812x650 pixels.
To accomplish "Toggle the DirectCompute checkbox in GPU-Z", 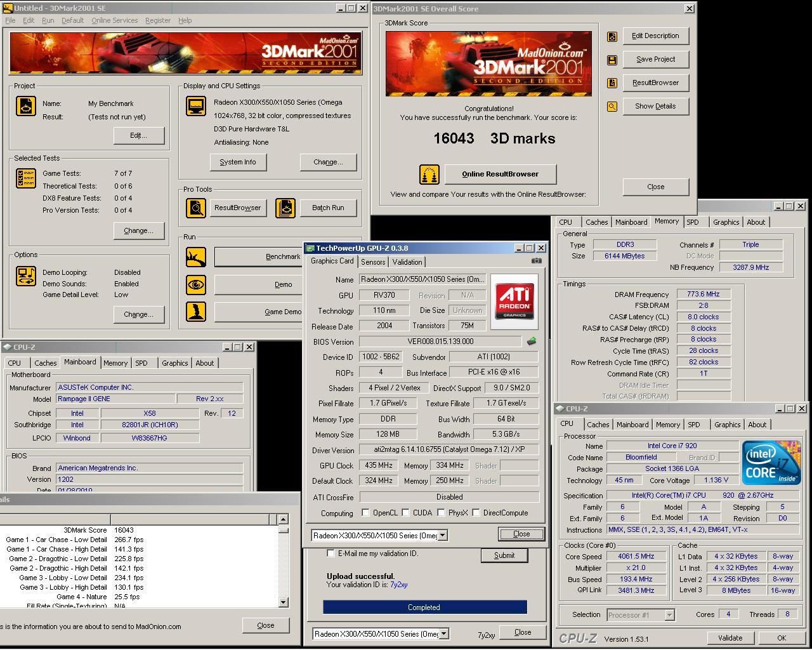I will tap(476, 513).
